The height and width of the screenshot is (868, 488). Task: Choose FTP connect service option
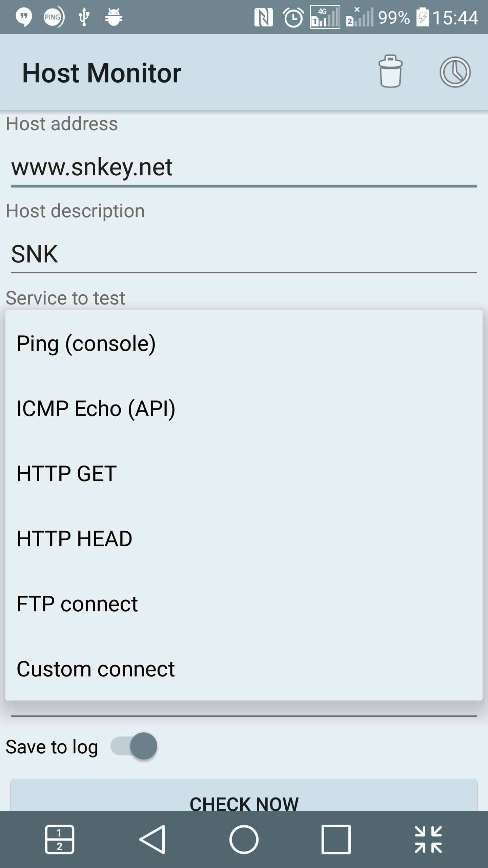pyautogui.click(x=77, y=604)
